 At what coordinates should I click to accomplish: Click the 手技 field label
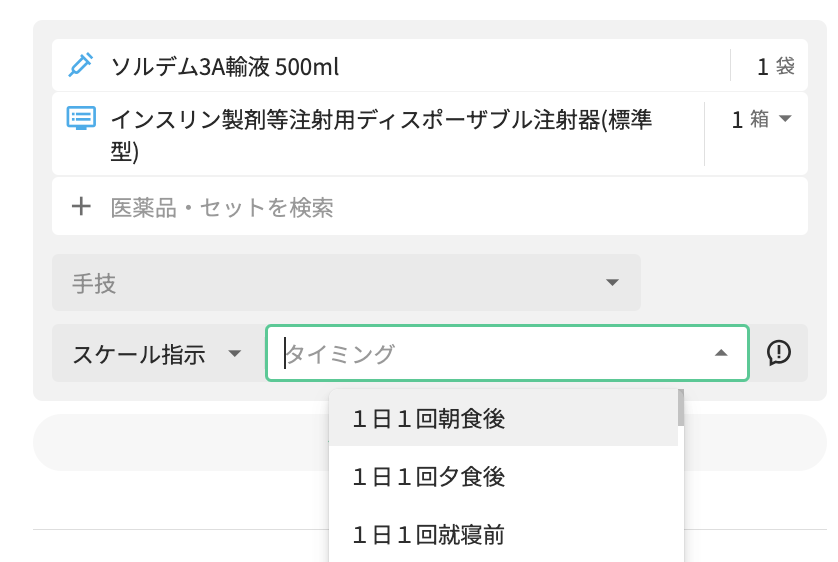pos(94,284)
